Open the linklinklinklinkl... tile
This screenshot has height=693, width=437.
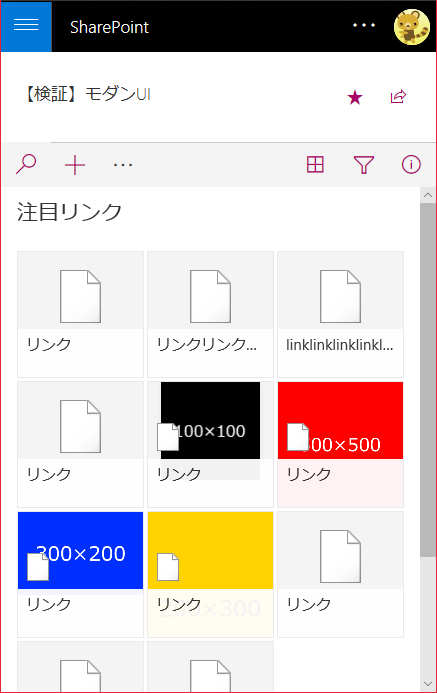click(x=340, y=315)
